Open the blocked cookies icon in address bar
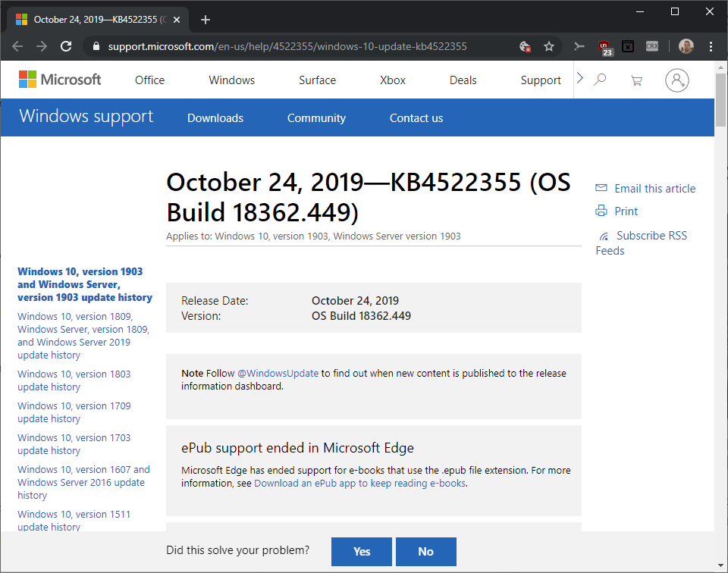This screenshot has height=573, width=728. tap(525, 46)
